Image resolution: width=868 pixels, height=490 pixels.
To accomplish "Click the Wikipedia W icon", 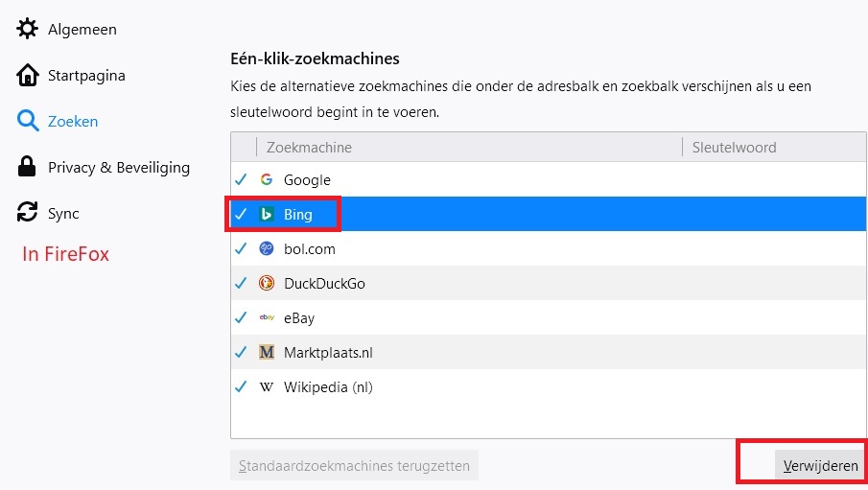I will [267, 386].
